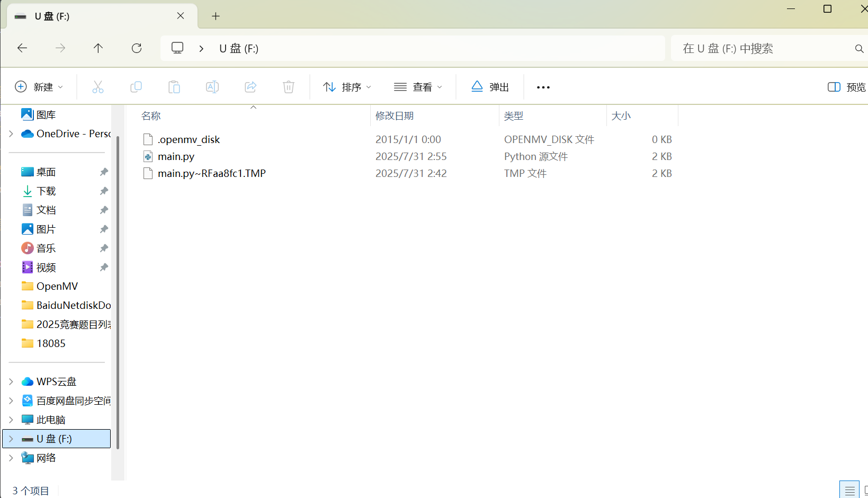Expand the U 盘 (F:) tree node

point(11,439)
